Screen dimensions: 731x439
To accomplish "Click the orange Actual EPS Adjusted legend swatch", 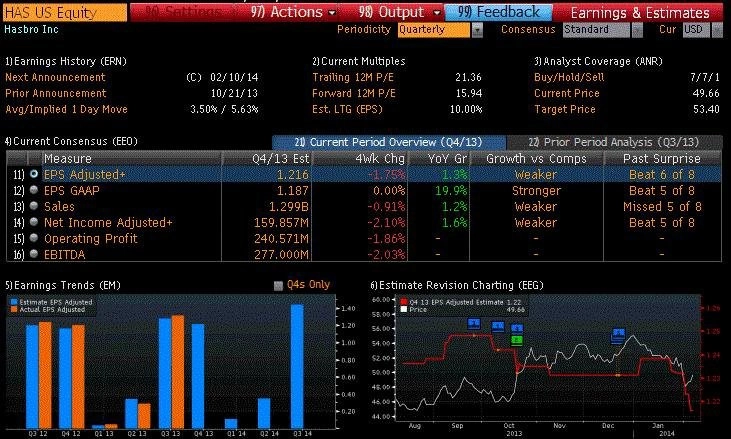I will (14, 309).
